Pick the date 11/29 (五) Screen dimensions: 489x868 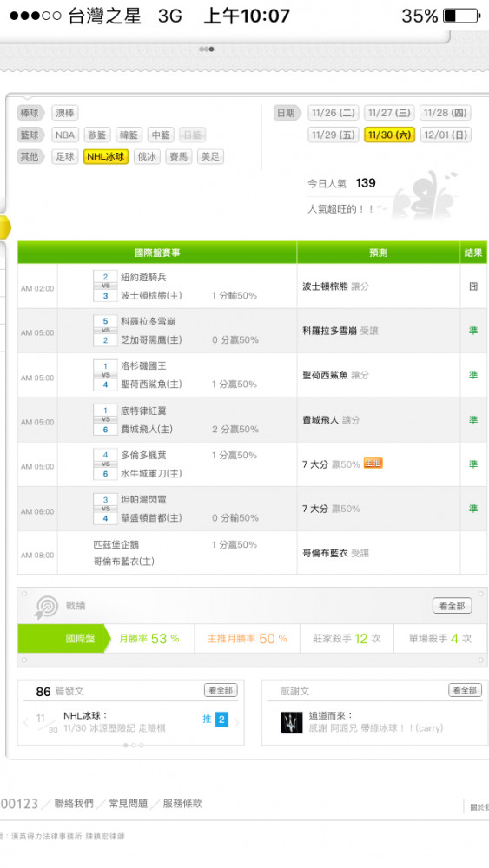click(x=334, y=135)
